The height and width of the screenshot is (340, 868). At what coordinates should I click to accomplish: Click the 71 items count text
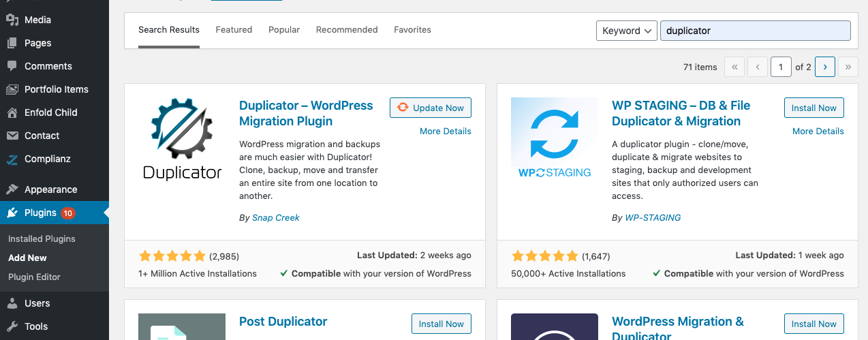click(x=700, y=67)
